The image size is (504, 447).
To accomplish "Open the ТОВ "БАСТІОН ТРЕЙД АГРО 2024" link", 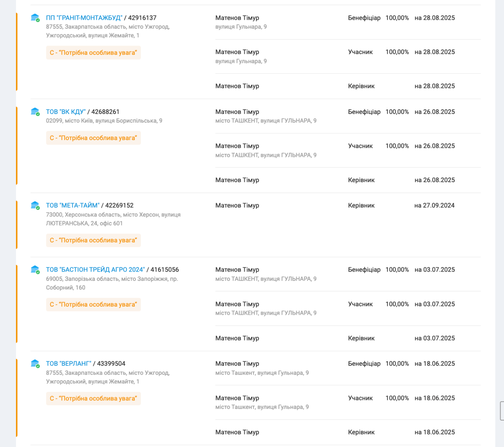I will pos(95,270).
